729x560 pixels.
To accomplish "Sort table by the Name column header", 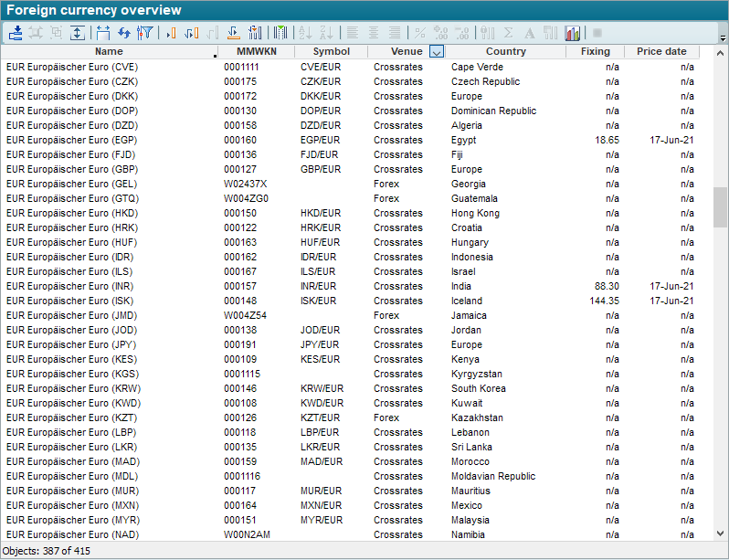I will 108,52.
